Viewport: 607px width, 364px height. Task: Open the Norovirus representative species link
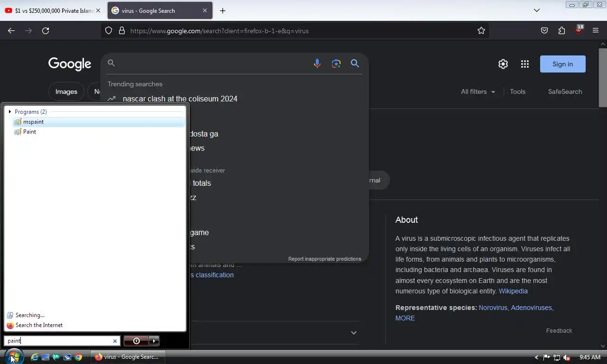click(493, 308)
